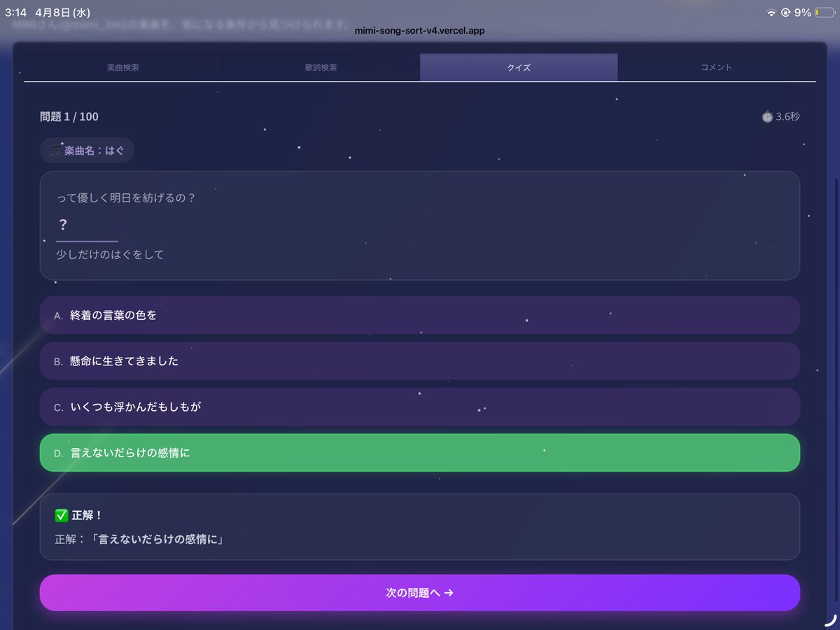Viewport: 840px width, 630px height.
Task: Select the クイズ tab
Action: (519, 67)
